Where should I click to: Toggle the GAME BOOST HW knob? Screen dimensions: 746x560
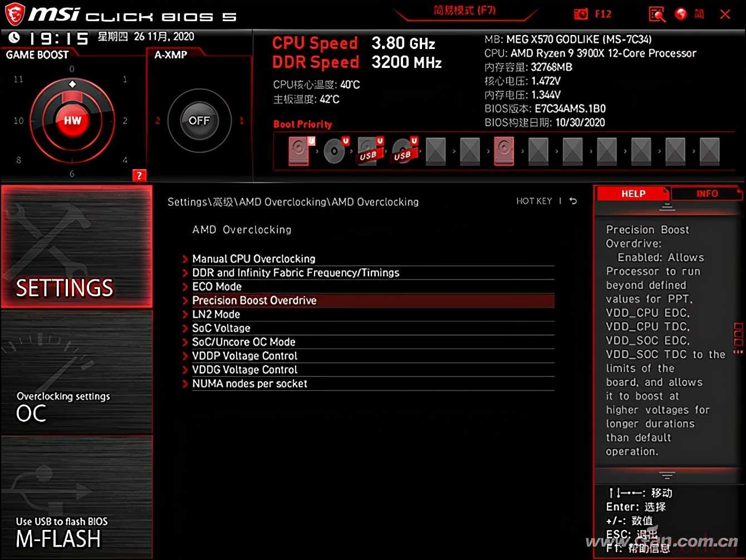(x=72, y=120)
